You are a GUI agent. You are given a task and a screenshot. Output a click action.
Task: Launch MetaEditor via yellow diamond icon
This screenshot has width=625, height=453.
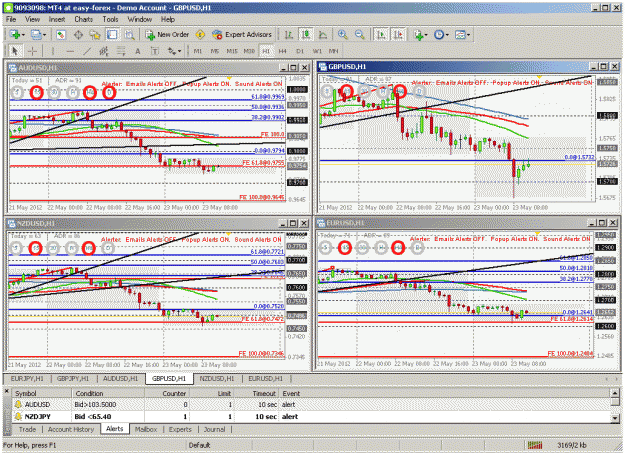tap(200, 35)
